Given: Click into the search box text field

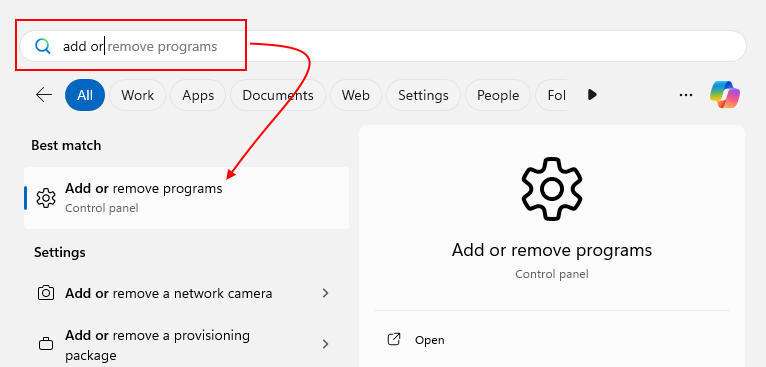Looking at the screenshot, I should (382, 46).
